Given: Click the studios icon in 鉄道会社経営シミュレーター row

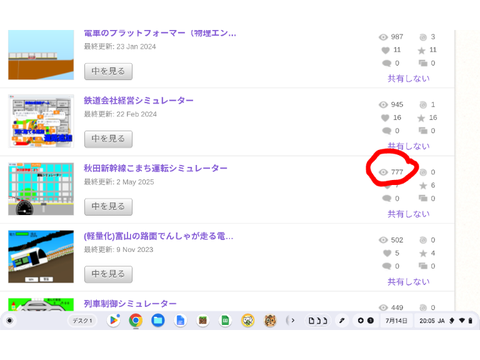Looking at the screenshot, I should pos(423,131).
